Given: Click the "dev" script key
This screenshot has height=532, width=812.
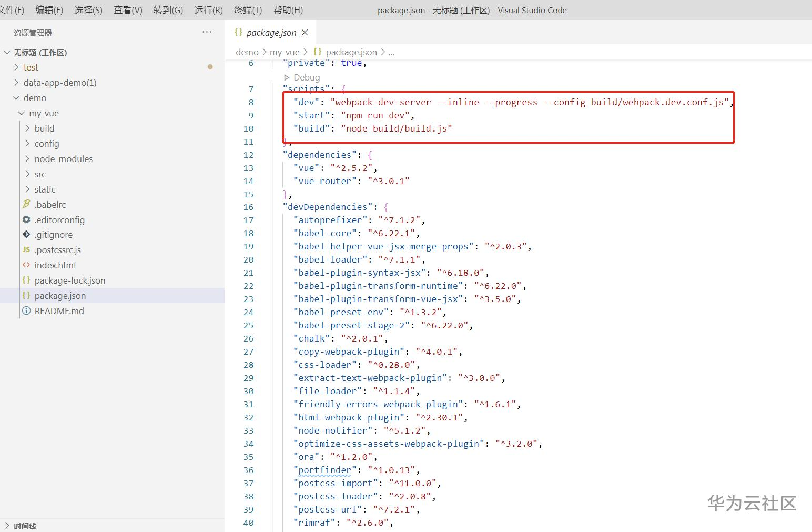Looking at the screenshot, I should click(307, 102).
